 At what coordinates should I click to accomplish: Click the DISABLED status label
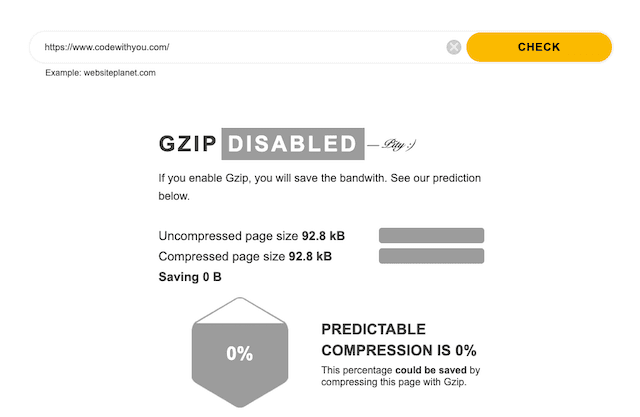[x=293, y=144]
